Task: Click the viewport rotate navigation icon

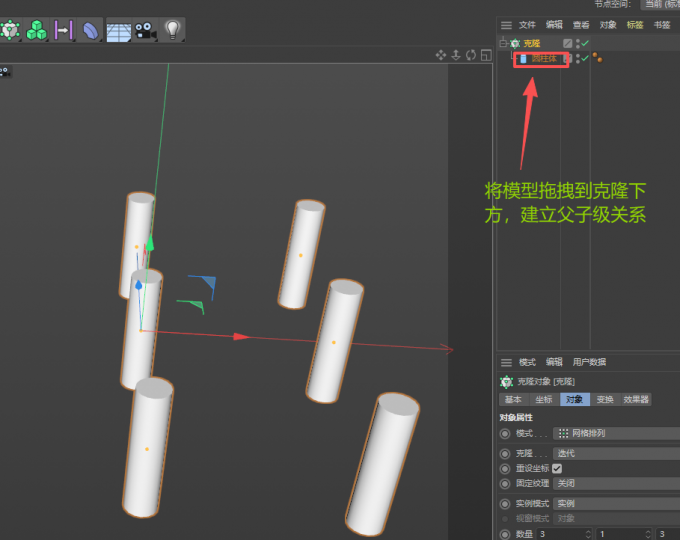Action: coord(471,55)
